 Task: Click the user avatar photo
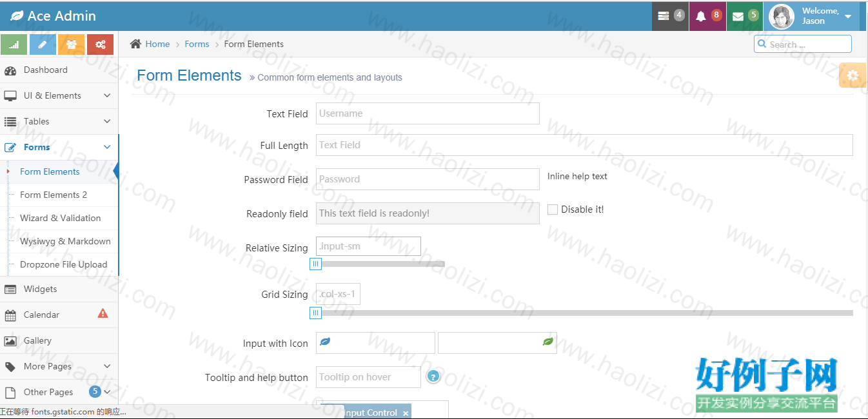coord(782,16)
